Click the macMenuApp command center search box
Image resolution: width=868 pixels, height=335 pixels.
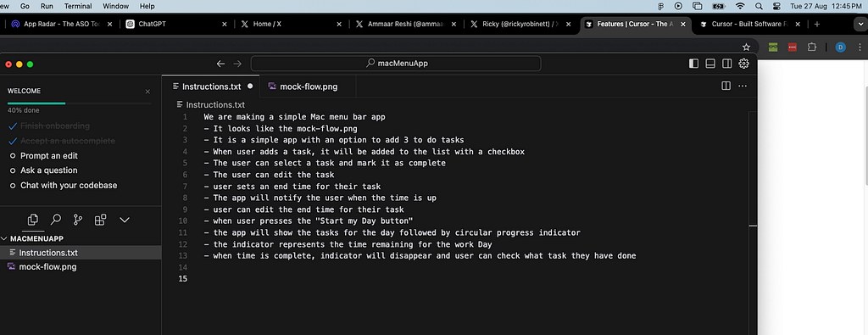396,63
